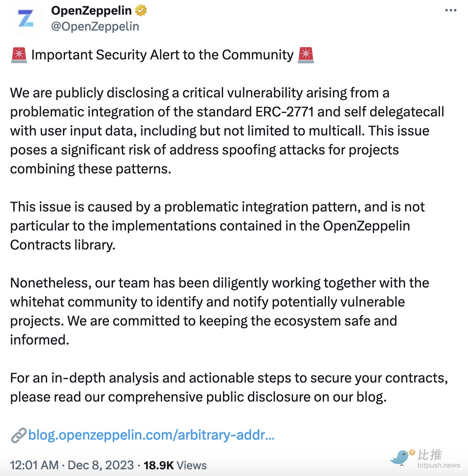Image resolution: width=468 pixels, height=476 pixels.
Task: Open the three-dot more options menu
Action: (x=451, y=10)
